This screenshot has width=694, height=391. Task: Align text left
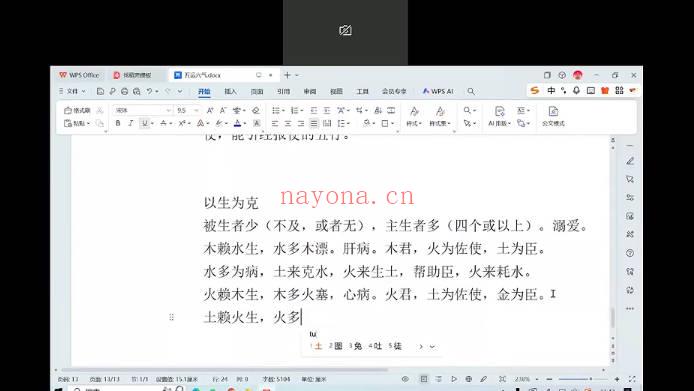click(275, 123)
